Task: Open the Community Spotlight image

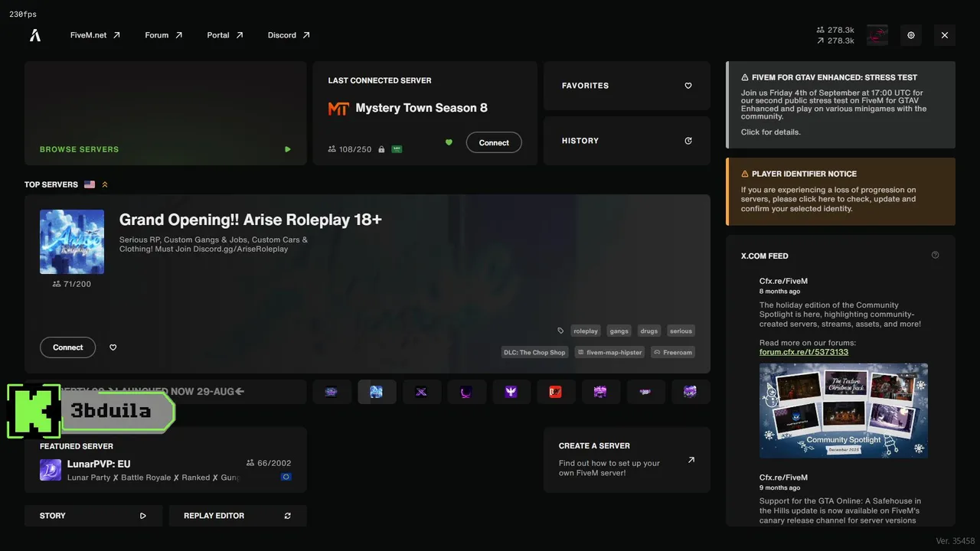Action: [x=844, y=410]
